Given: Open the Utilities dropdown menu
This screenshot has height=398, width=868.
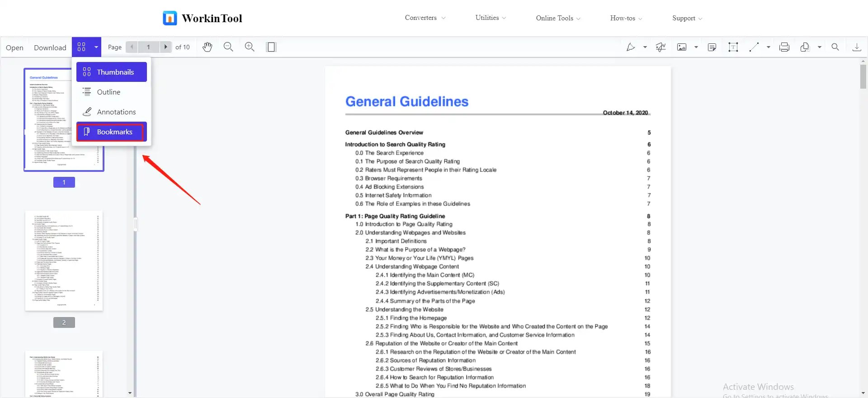Looking at the screenshot, I should pyautogui.click(x=491, y=18).
